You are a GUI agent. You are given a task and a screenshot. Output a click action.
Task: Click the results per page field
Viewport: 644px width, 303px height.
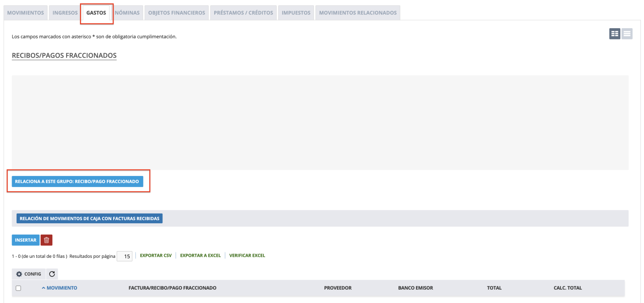coord(125,256)
